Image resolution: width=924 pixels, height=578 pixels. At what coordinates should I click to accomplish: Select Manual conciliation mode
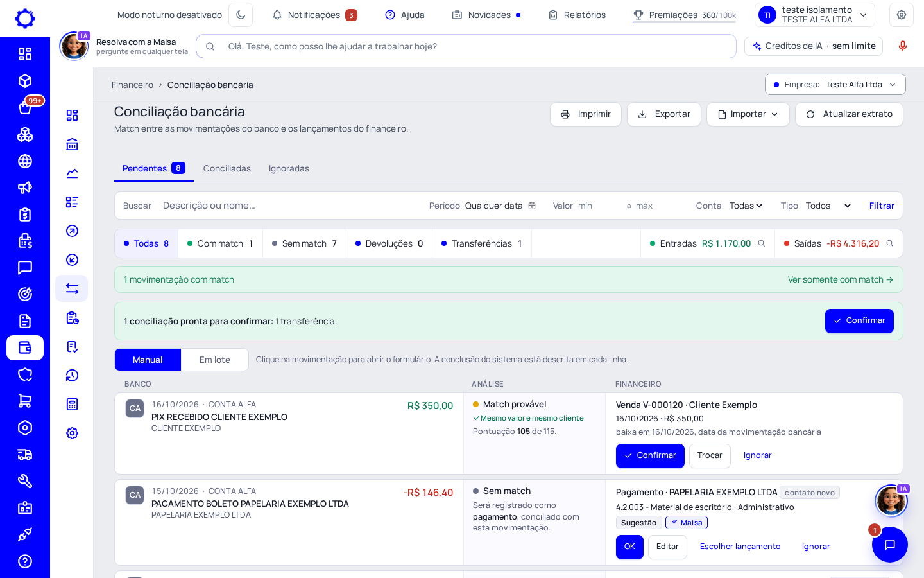tap(148, 360)
